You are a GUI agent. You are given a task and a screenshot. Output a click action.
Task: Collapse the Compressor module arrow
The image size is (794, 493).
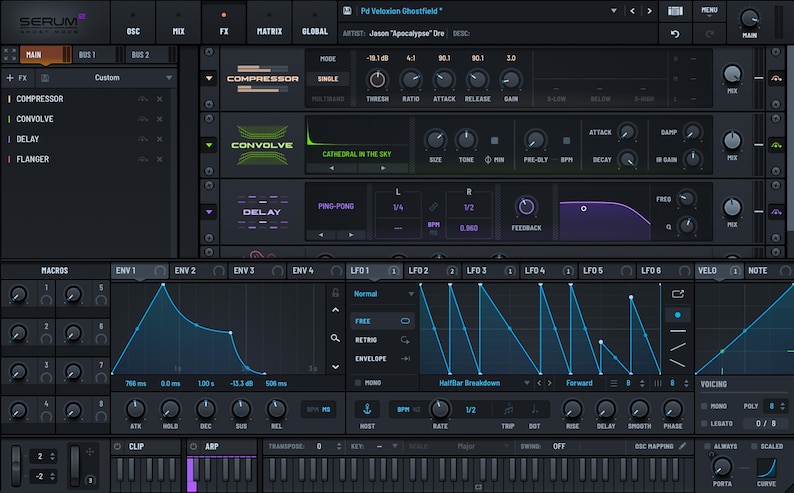209,78
